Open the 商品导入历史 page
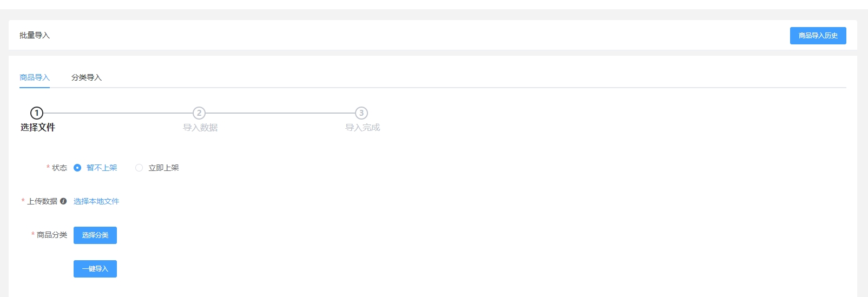Screen dimensions: 868x297 pos(818,36)
